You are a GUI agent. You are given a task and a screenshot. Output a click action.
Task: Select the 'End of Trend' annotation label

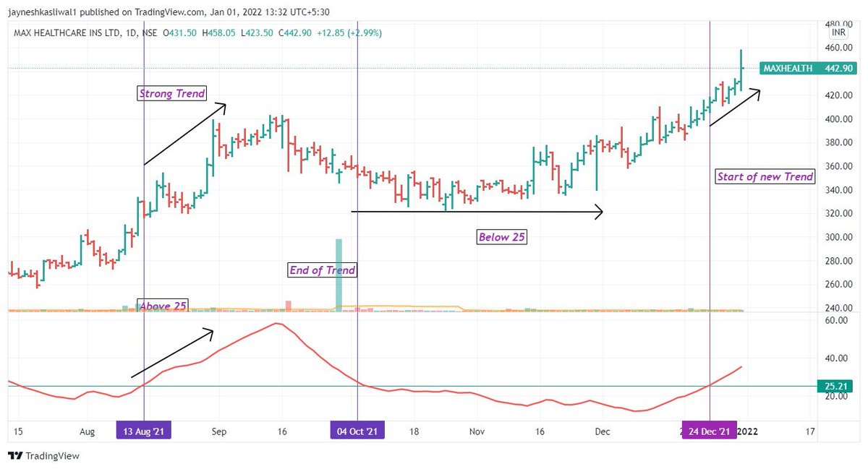[x=323, y=270]
